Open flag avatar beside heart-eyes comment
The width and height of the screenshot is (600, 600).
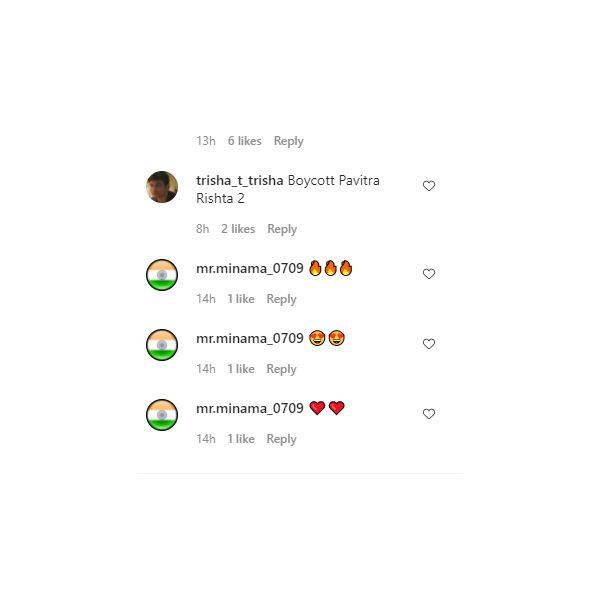[162, 345]
